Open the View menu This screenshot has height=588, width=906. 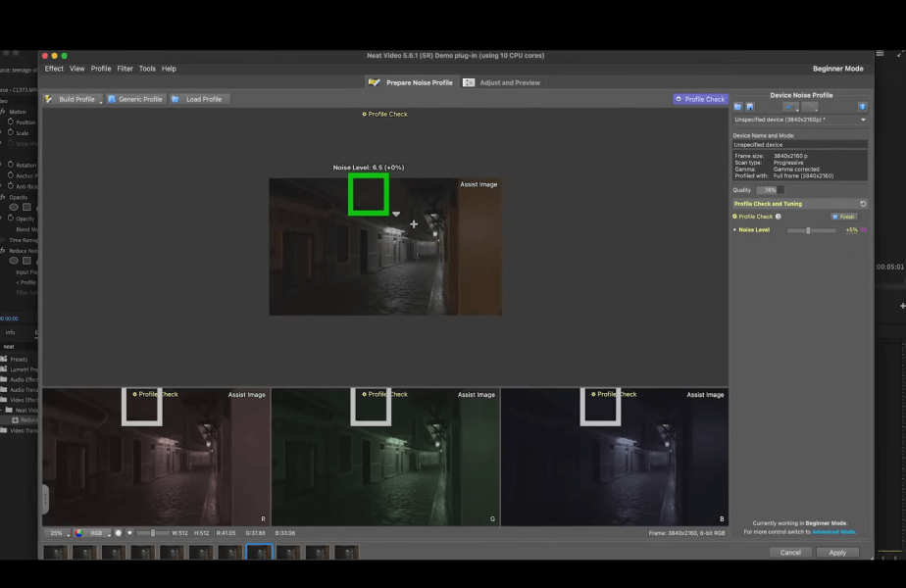point(76,69)
